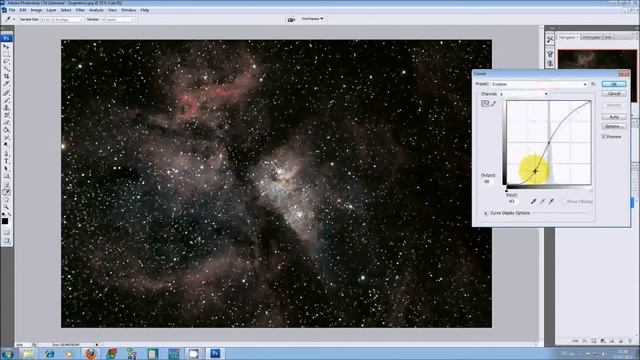
Task: Click the Output value field
Action: pyautogui.click(x=487, y=181)
